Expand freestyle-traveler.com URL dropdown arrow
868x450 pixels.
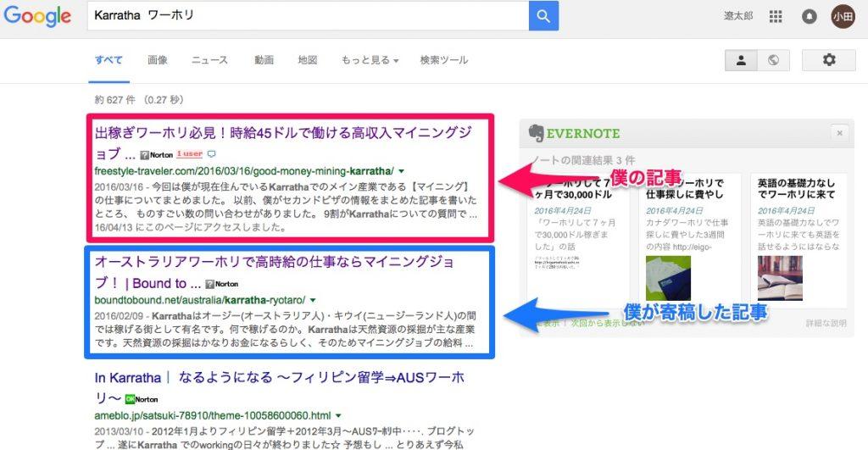[401, 171]
